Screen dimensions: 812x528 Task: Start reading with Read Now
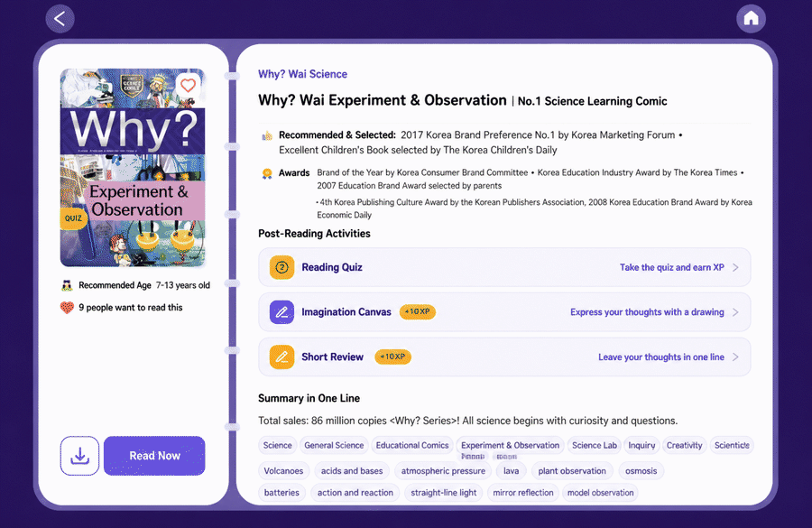154,456
